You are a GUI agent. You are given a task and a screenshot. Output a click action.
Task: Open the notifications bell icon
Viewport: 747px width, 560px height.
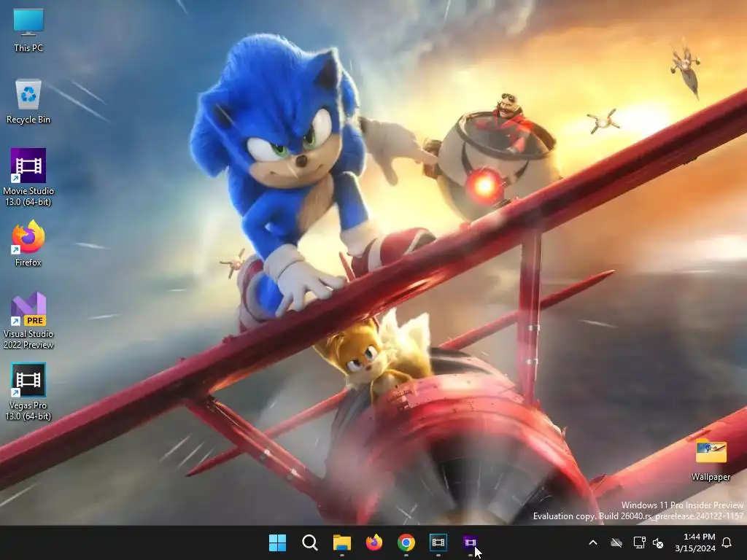(727, 542)
